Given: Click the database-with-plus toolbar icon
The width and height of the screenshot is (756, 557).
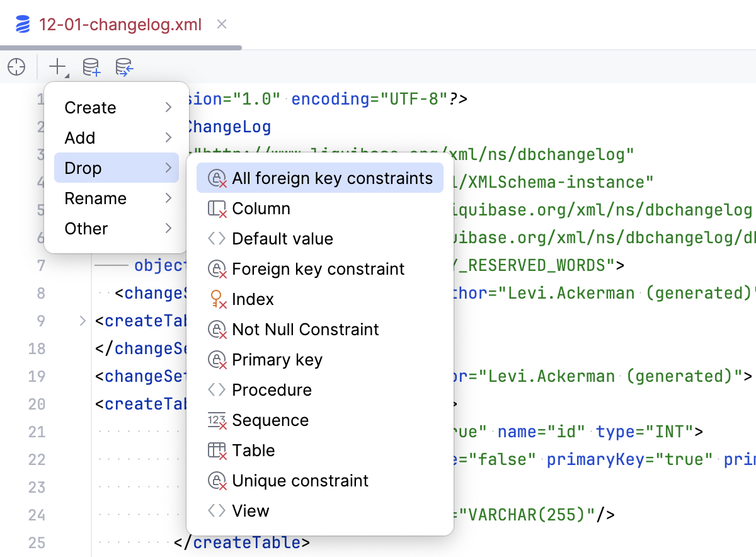Looking at the screenshot, I should pyautogui.click(x=91, y=67).
